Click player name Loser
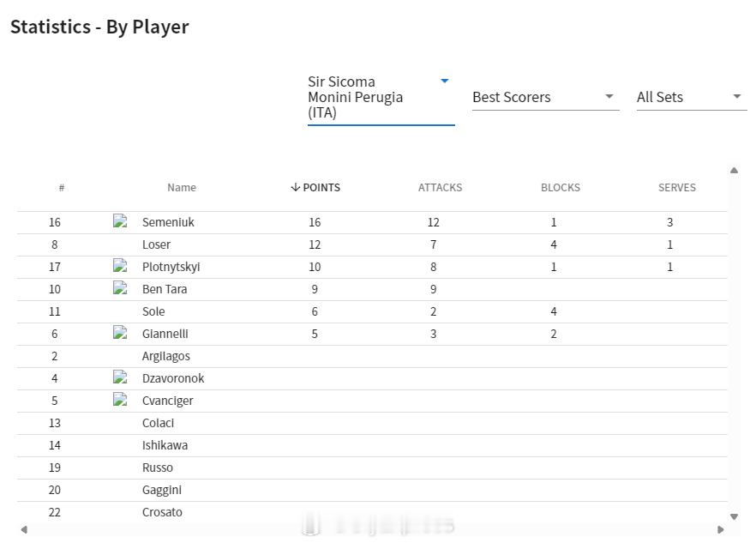 point(156,244)
